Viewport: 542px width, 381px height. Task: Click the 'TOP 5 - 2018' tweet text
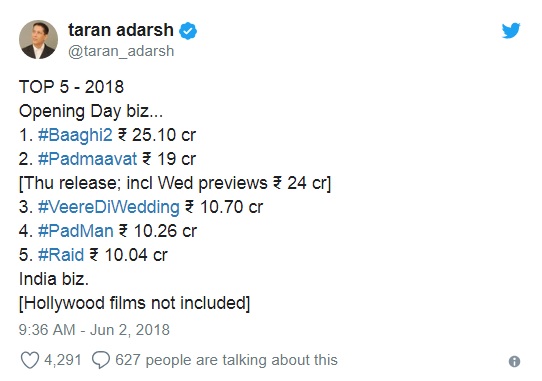pos(71,87)
